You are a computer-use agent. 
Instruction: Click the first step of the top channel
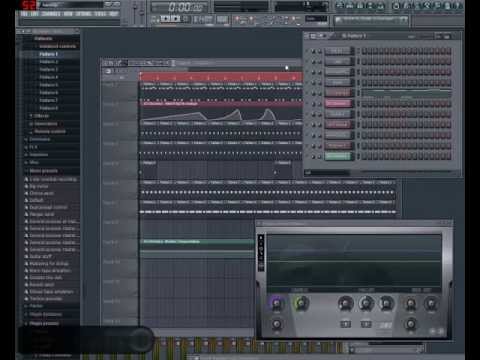[x=364, y=51]
